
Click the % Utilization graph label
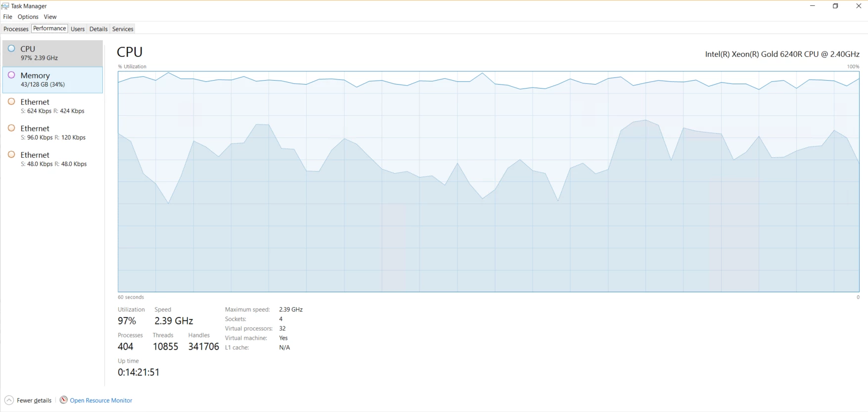(x=132, y=67)
